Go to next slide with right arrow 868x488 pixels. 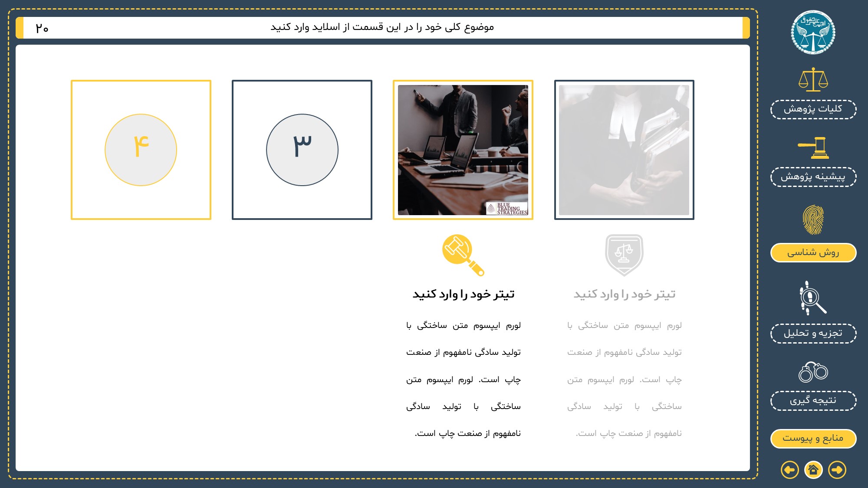click(x=837, y=470)
